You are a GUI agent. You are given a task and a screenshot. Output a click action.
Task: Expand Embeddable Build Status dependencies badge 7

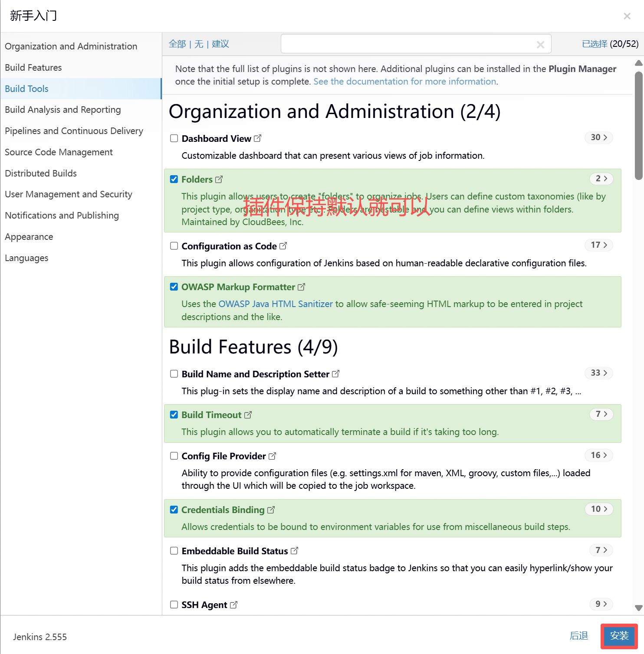click(x=601, y=550)
